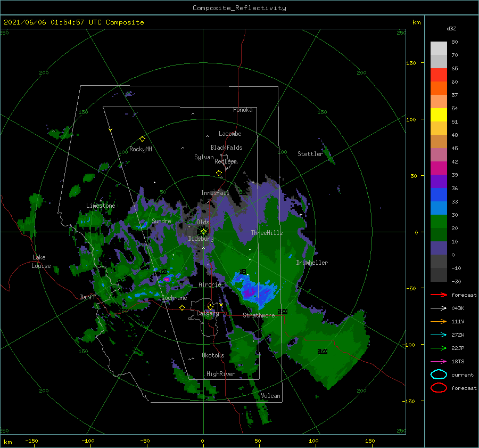This screenshot has width=479, height=448.
Task: Select the Ponoka city label
Action: (243, 110)
